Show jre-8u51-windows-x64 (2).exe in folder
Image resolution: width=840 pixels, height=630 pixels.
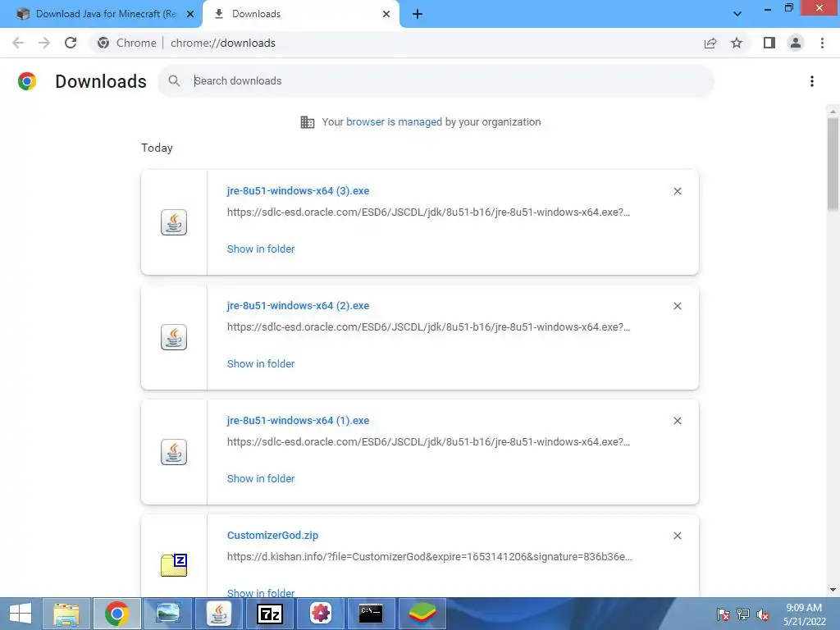(x=261, y=363)
